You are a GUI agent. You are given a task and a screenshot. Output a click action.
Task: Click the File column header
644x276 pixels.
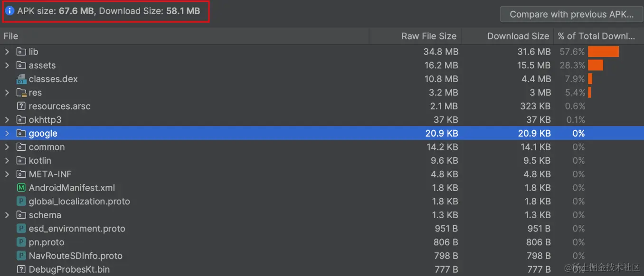[11, 36]
